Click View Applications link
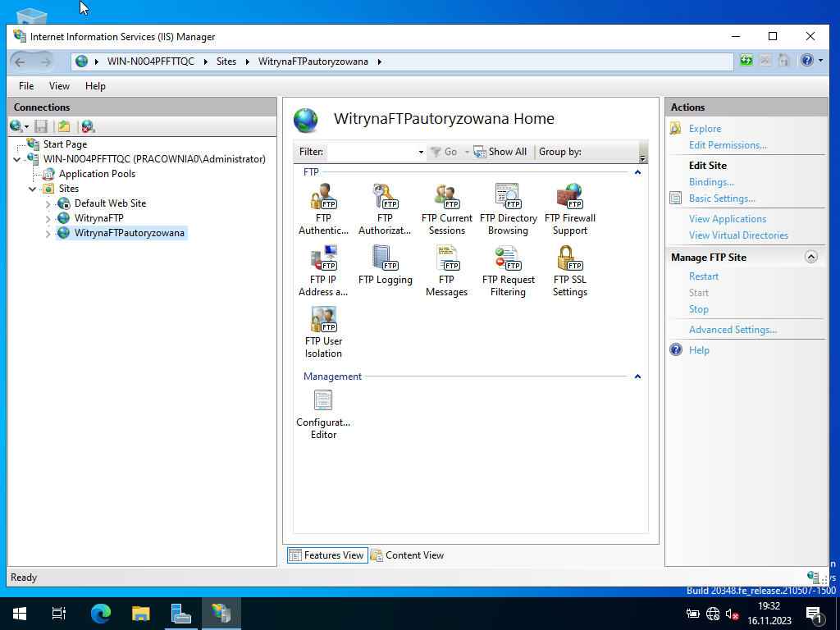 (728, 218)
